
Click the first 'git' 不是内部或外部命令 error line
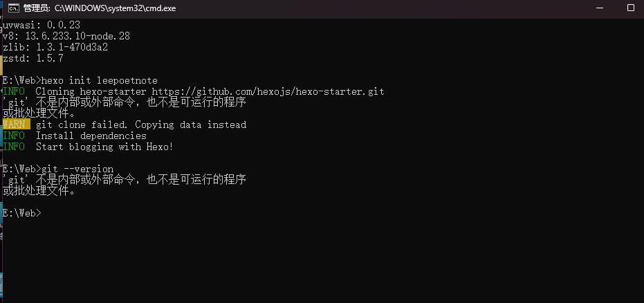click(x=125, y=102)
